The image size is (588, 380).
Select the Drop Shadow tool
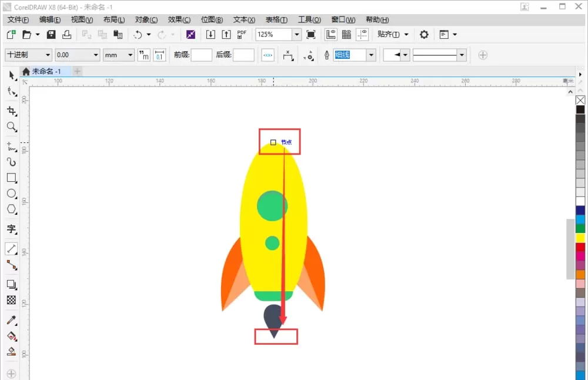(x=12, y=284)
